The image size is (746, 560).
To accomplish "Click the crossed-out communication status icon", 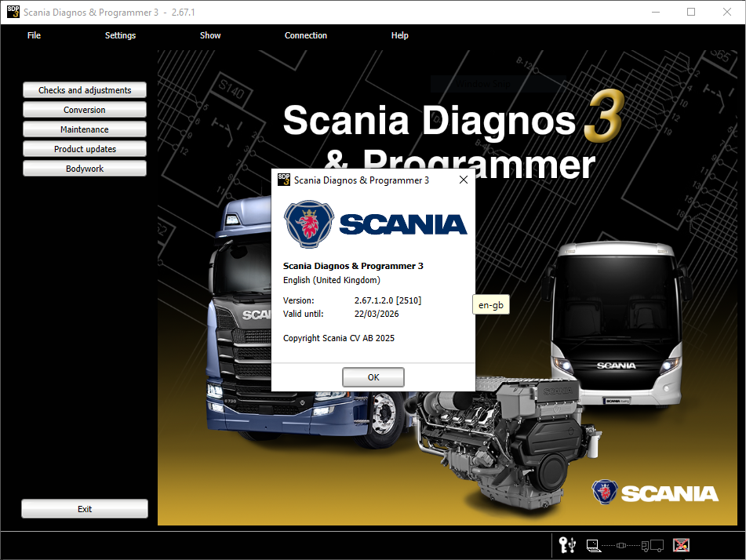I will [x=680, y=545].
